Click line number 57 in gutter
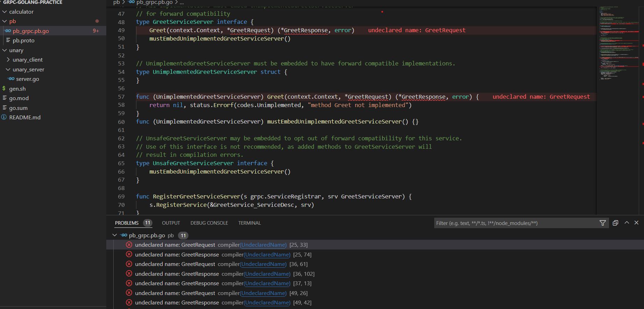Image resolution: width=644 pixels, height=309 pixels. [121, 97]
